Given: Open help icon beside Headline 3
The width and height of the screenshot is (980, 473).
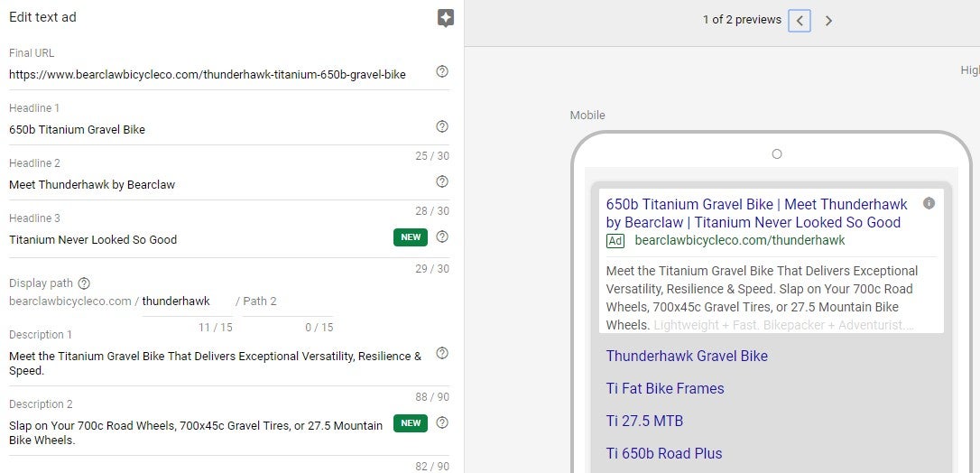Looking at the screenshot, I should point(442,236).
